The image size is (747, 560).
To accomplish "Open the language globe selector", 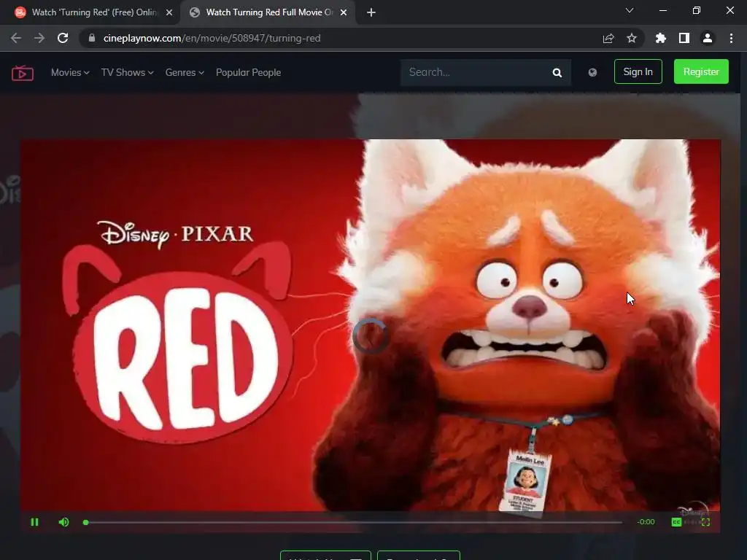I will pyautogui.click(x=592, y=72).
